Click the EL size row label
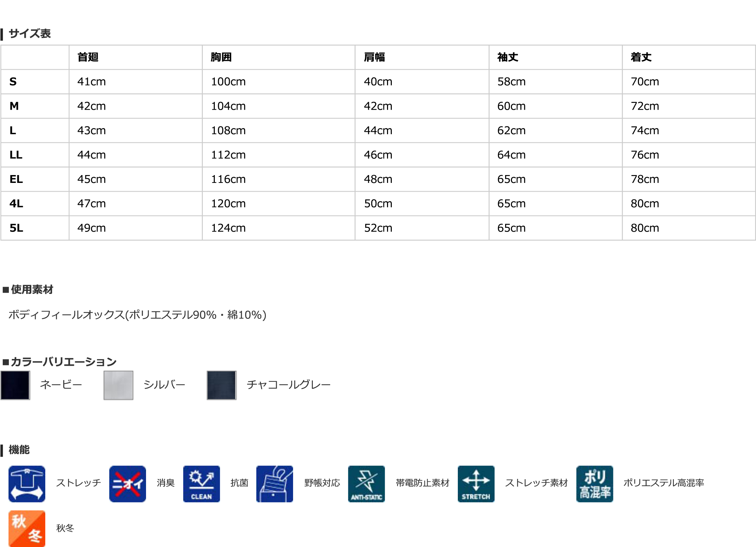Screen dimensions: 756x547 pos(16,179)
